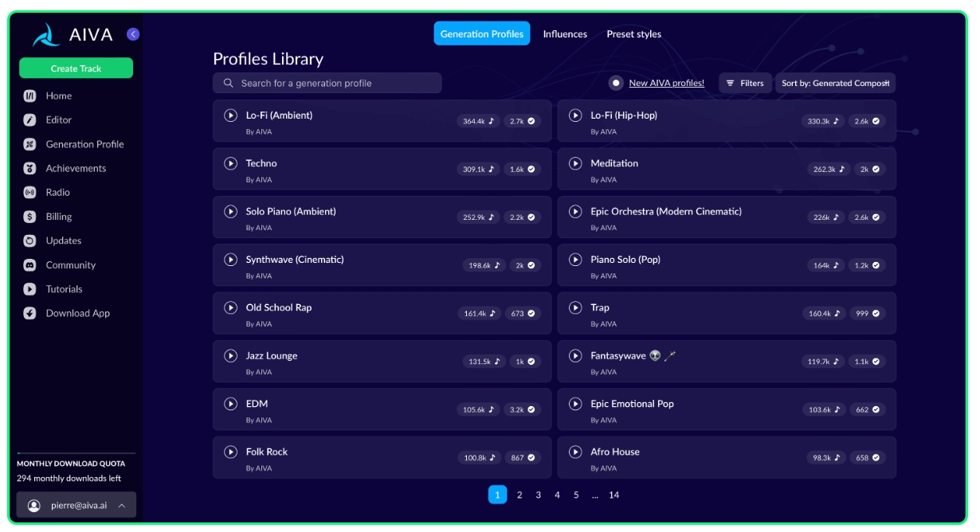Play the Old School Rap preview
Screen dimensions: 980x532
231,307
